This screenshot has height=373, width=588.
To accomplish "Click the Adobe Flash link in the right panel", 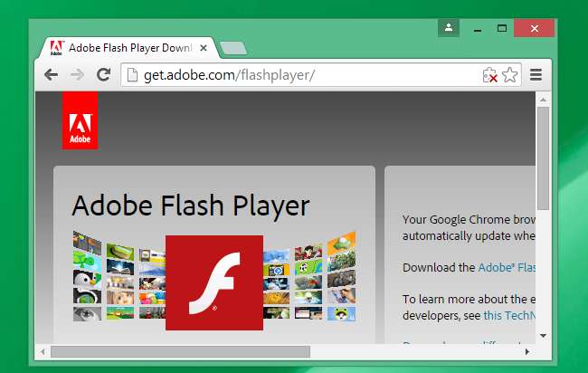I will [507, 268].
